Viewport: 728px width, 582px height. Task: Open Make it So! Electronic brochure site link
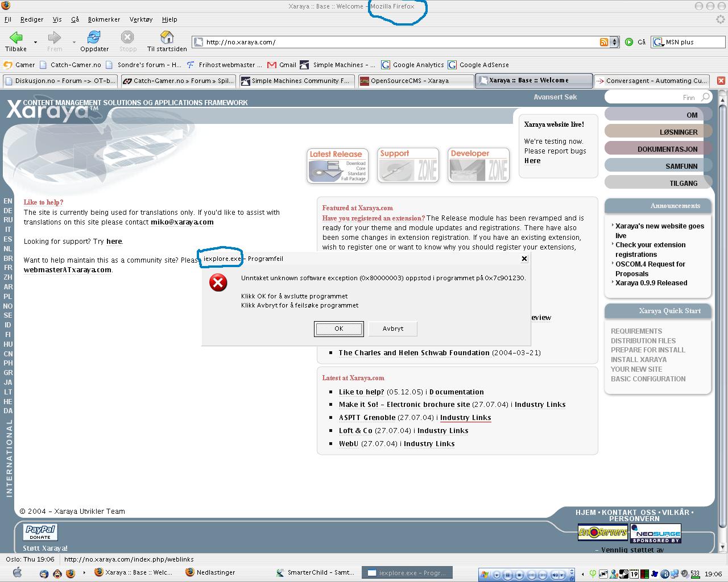tap(404, 405)
